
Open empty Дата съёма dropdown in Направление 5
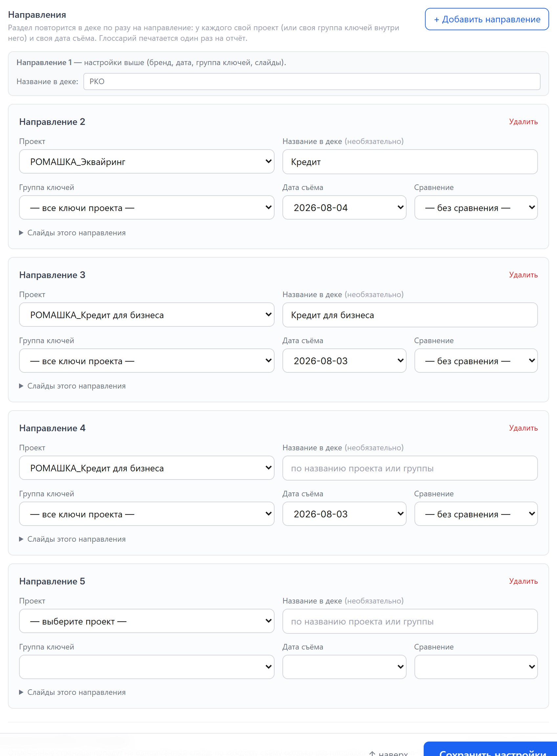[x=344, y=667]
